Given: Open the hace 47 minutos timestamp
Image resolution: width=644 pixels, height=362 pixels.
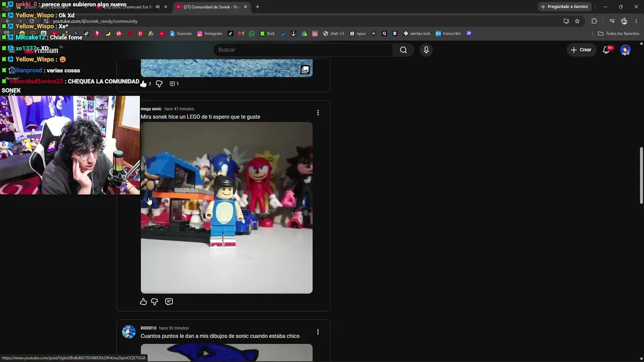Looking at the screenshot, I should pyautogui.click(x=179, y=109).
